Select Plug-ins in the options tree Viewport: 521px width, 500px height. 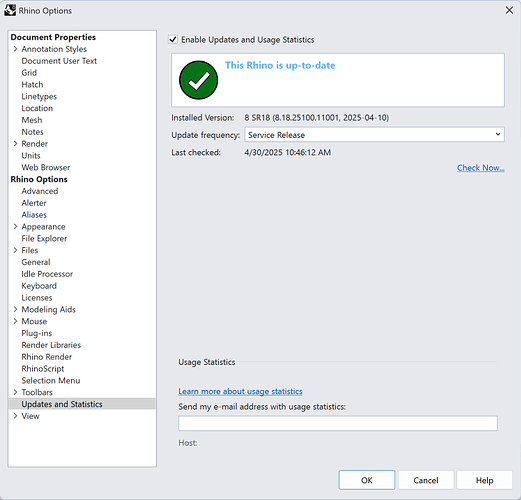point(37,333)
